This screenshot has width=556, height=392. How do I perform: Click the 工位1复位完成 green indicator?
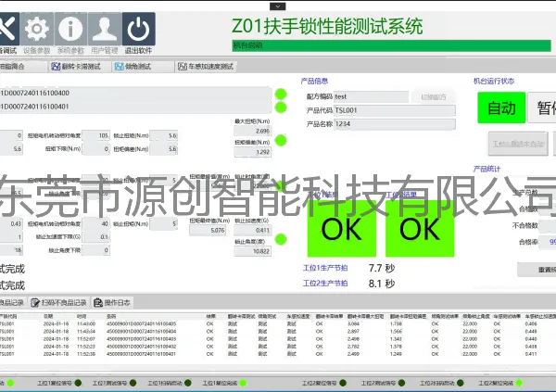243,383
